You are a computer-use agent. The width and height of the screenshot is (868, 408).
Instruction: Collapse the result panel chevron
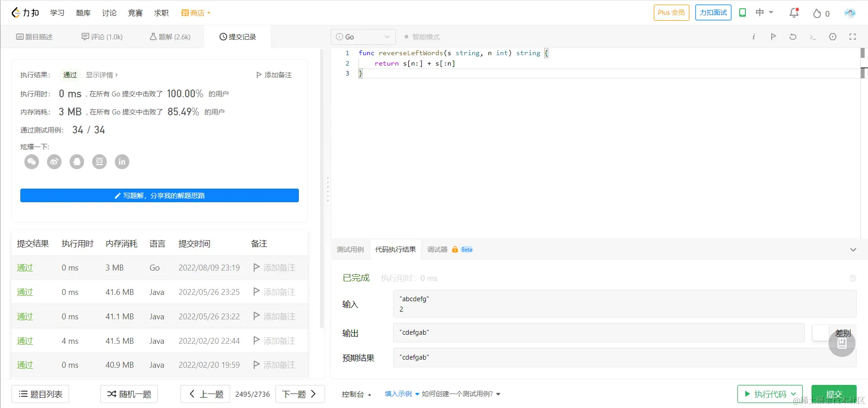coord(853,250)
